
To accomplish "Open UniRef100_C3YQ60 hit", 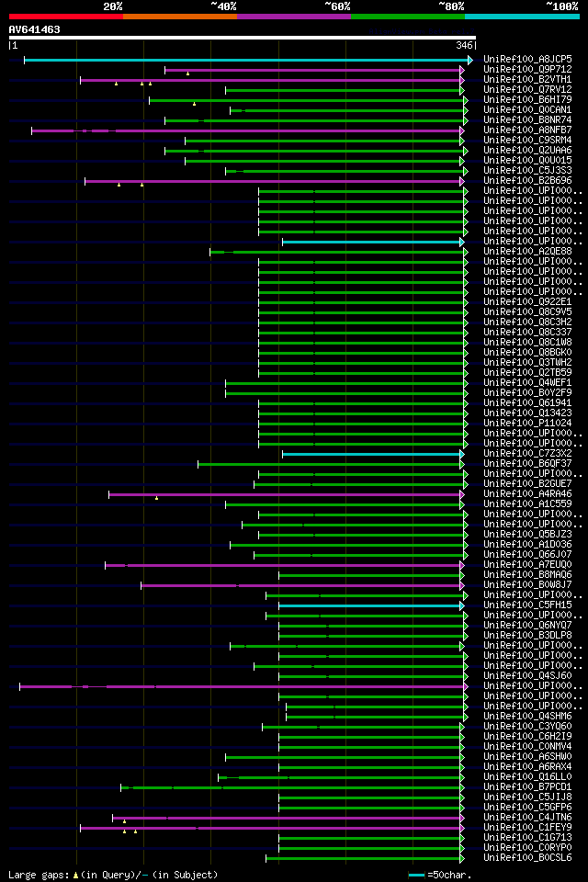I will coord(527,727).
